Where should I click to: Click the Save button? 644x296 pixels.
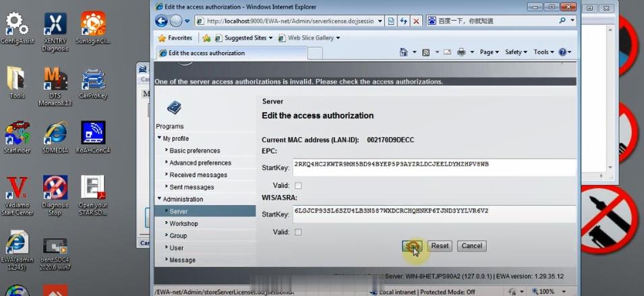click(x=411, y=246)
